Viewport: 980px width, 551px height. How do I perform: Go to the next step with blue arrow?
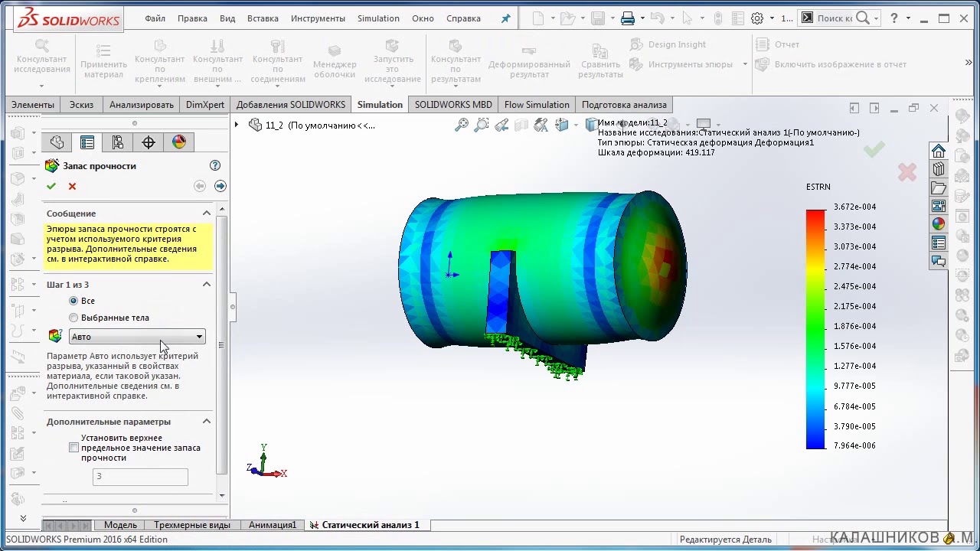pos(220,186)
